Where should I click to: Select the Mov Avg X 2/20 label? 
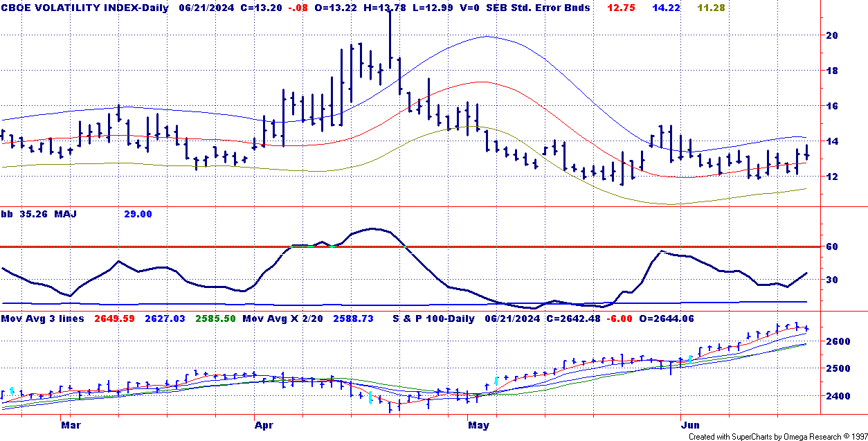coord(284,318)
